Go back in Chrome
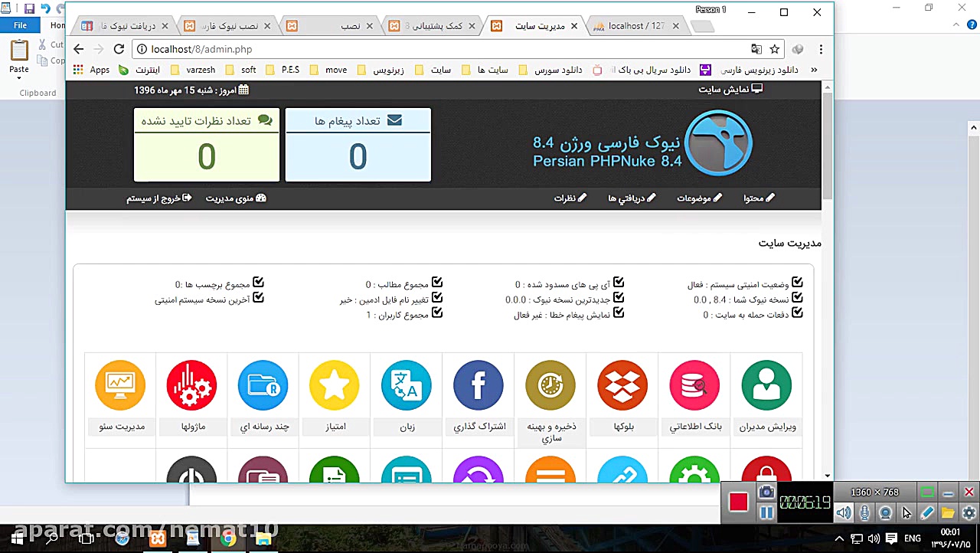The height and width of the screenshot is (553, 980). (78, 49)
